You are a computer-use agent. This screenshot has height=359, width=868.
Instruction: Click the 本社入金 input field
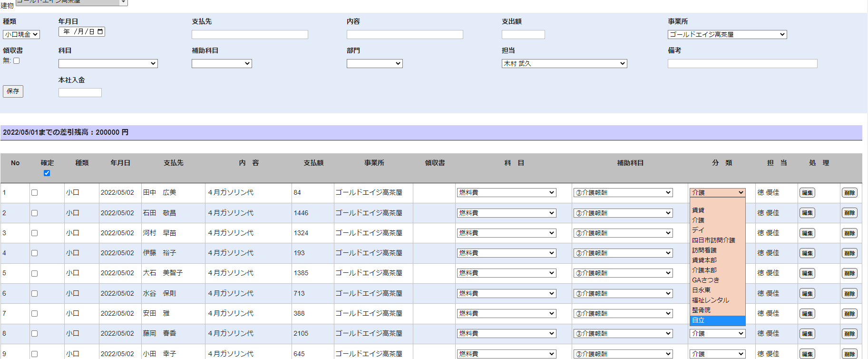pos(80,93)
